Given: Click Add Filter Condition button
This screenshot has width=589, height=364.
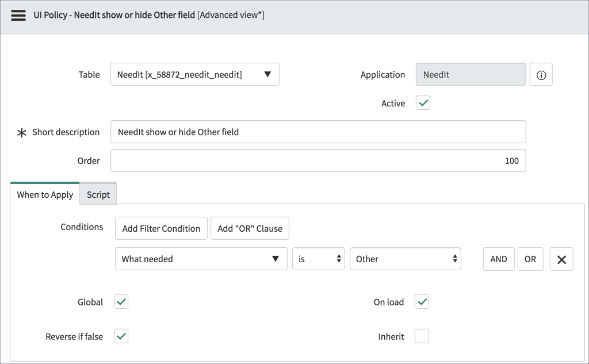Looking at the screenshot, I should click(161, 228).
